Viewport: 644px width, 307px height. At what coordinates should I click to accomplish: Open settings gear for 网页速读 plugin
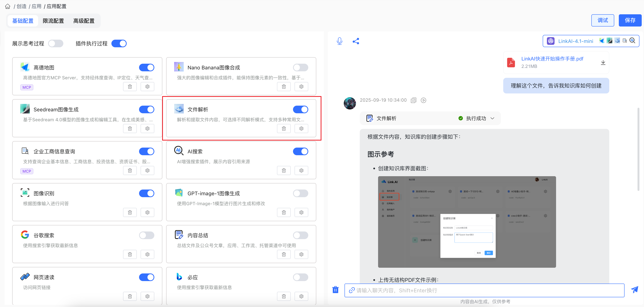point(147,297)
